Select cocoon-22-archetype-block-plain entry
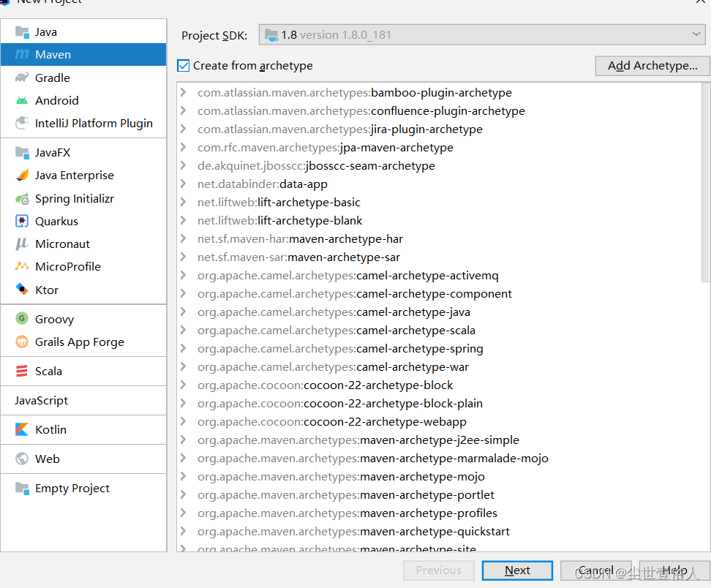The height and width of the screenshot is (588, 711). 340,403
